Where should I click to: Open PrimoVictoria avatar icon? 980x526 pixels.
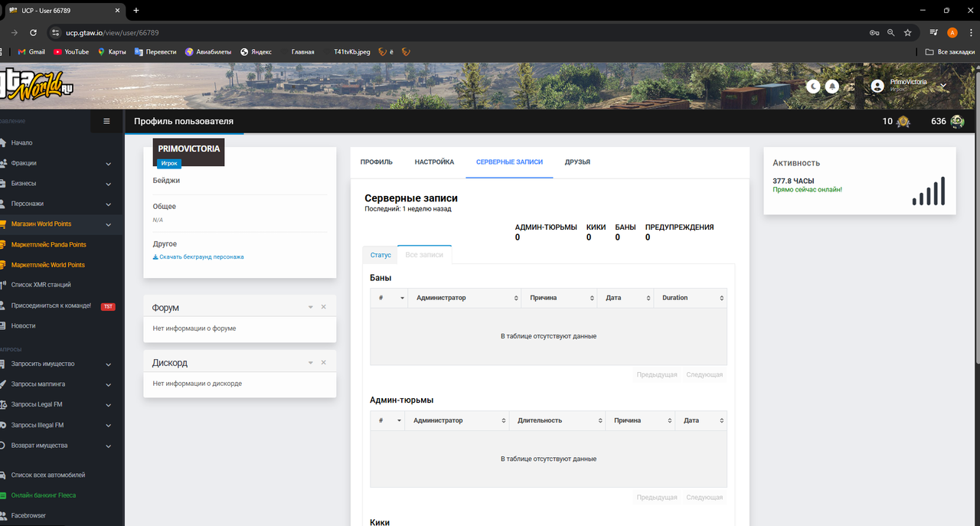[x=877, y=86]
